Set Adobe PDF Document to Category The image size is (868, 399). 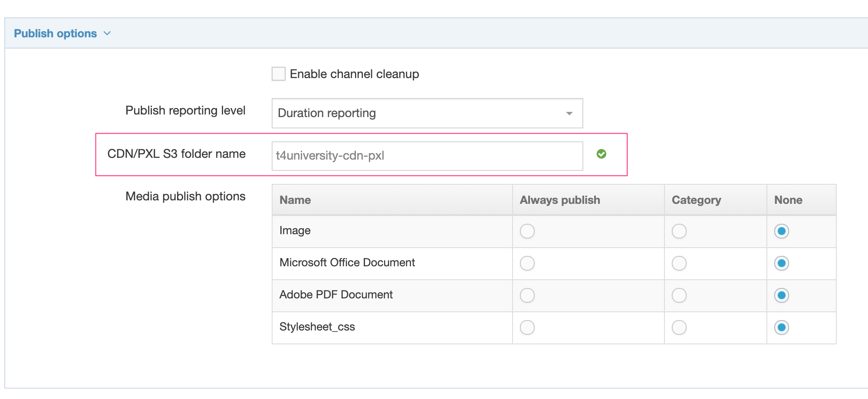(x=679, y=295)
